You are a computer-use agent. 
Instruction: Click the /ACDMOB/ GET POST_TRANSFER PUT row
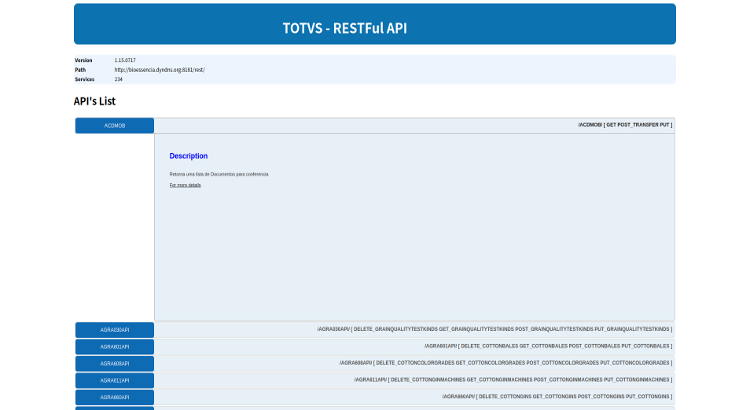point(414,125)
